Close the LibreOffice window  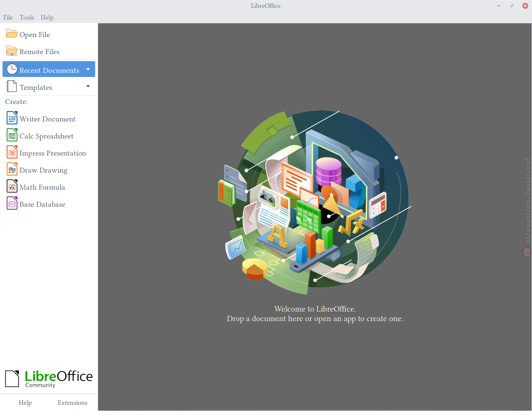coord(525,6)
